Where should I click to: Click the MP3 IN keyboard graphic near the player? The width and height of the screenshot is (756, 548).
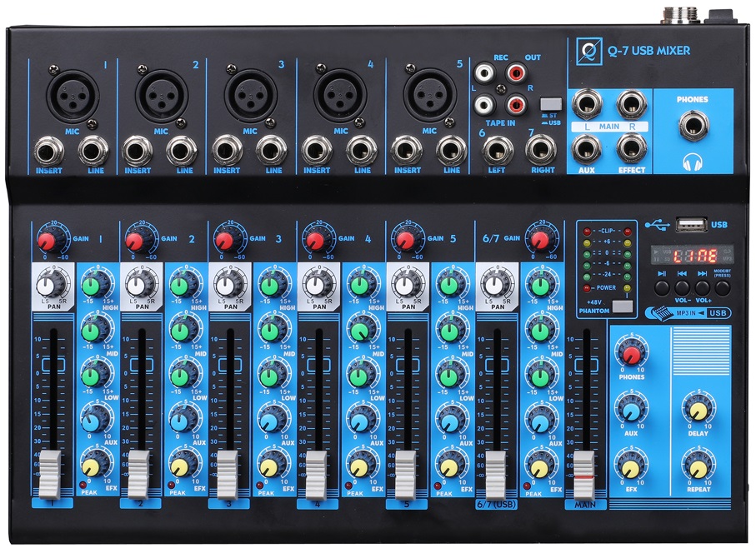[x=662, y=311]
